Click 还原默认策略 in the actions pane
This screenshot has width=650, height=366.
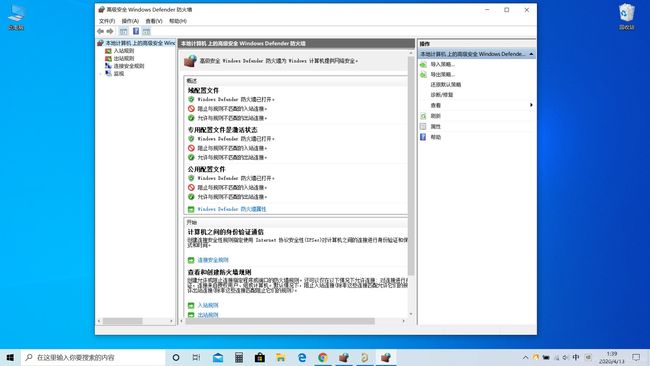(446, 85)
